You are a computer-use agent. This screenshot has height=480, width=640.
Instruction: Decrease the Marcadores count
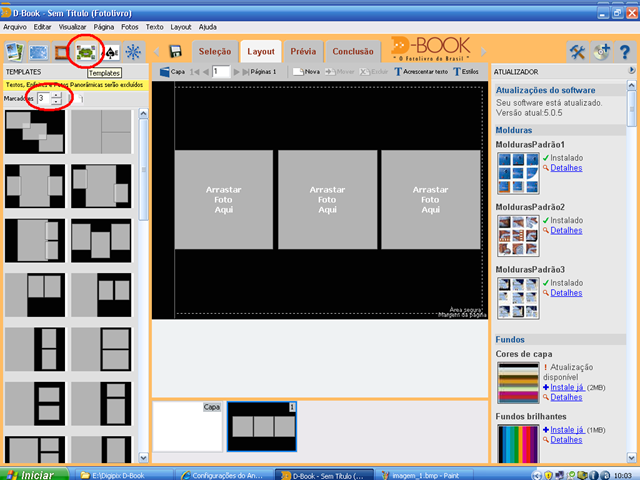point(56,102)
